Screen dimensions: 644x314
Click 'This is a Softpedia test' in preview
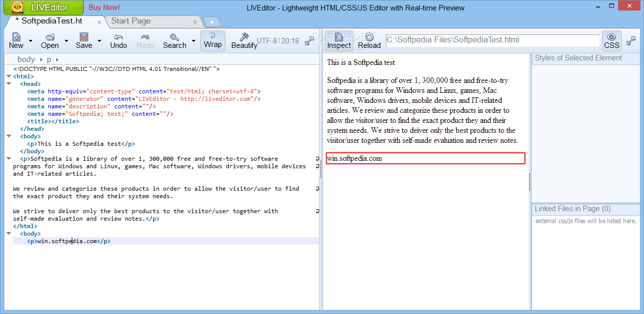tap(361, 62)
